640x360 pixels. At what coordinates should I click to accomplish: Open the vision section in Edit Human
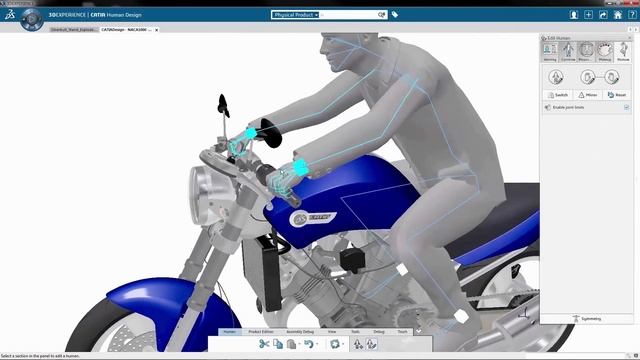point(586,51)
